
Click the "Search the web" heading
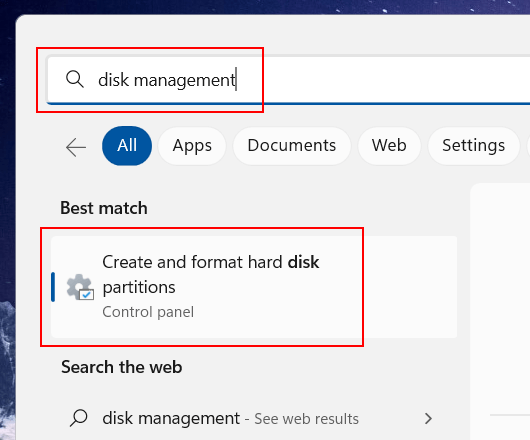pyautogui.click(x=122, y=367)
